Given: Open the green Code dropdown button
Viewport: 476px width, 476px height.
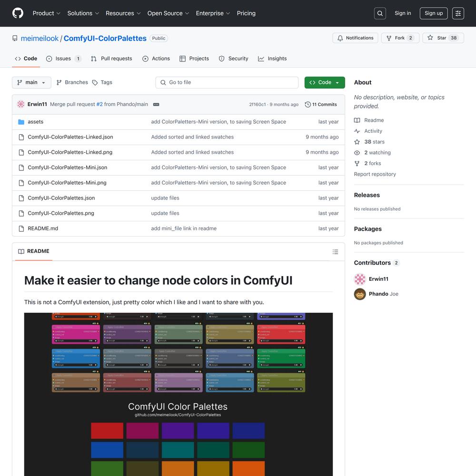Looking at the screenshot, I should pyautogui.click(x=325, y=82).
